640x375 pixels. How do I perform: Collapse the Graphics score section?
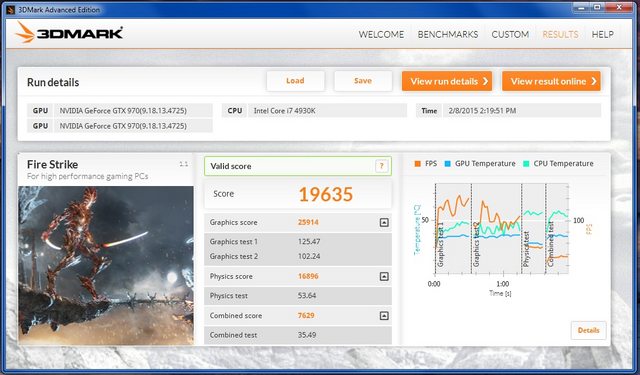coord(384,222)
